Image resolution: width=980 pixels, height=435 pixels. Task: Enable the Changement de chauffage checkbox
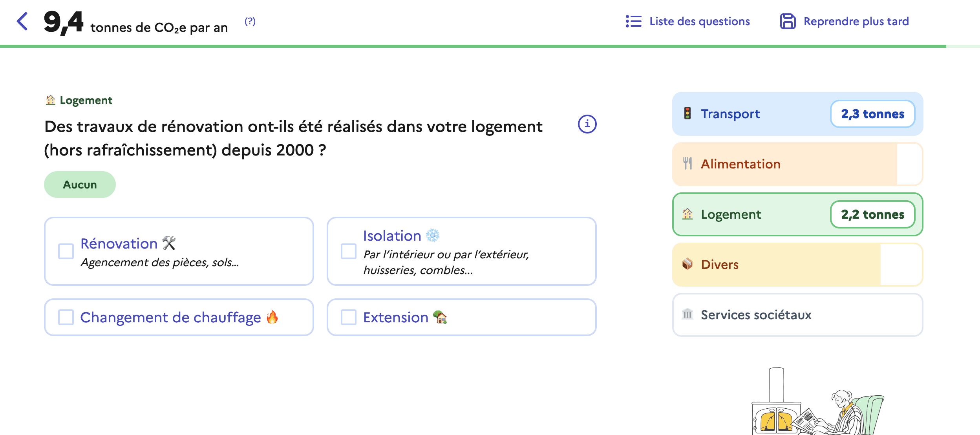click(x=66, y=317)
